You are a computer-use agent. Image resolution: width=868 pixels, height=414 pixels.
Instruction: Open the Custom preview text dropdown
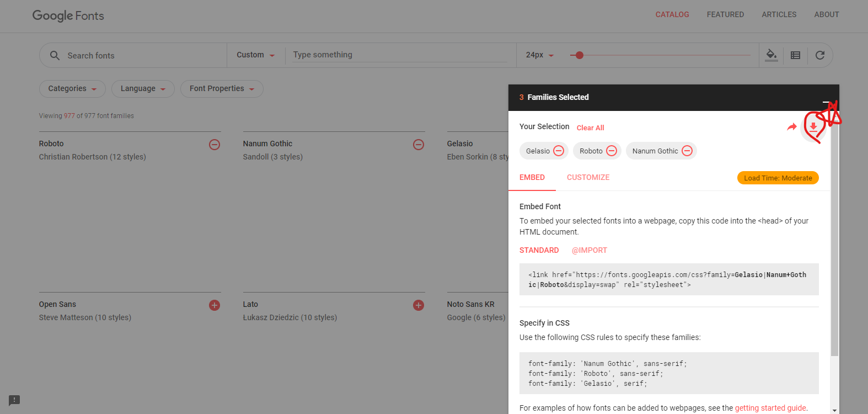[256, 55]
